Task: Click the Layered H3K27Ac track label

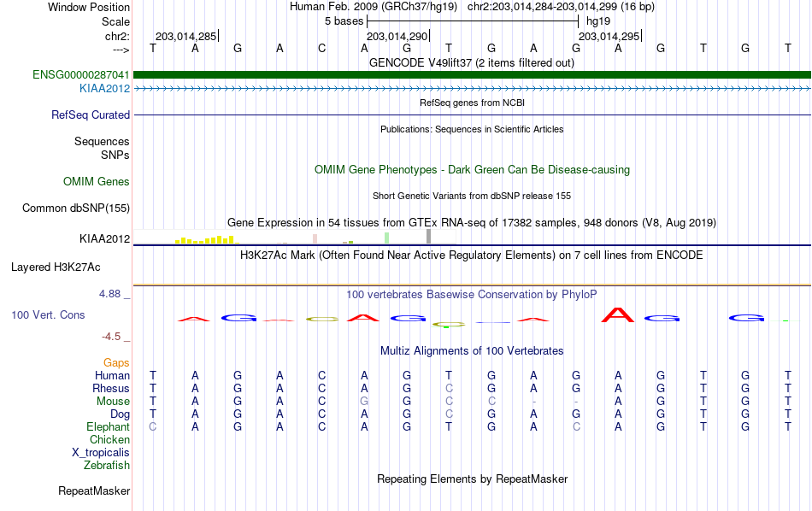Action: point(56,267)
